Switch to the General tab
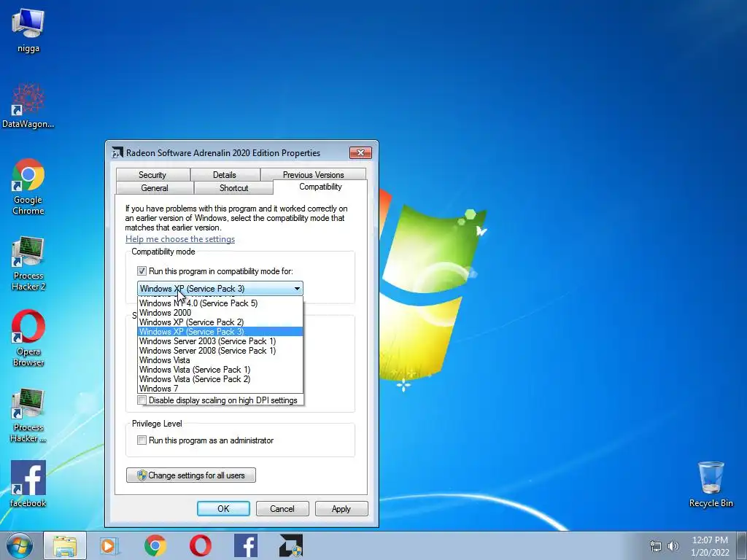 click(155, 188)
